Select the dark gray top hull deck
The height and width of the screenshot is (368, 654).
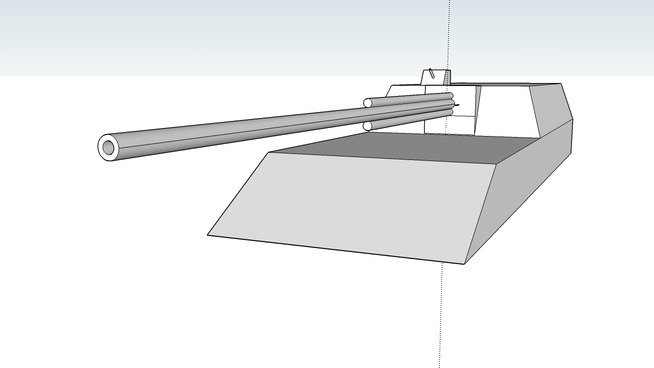[x=405, y=147]
